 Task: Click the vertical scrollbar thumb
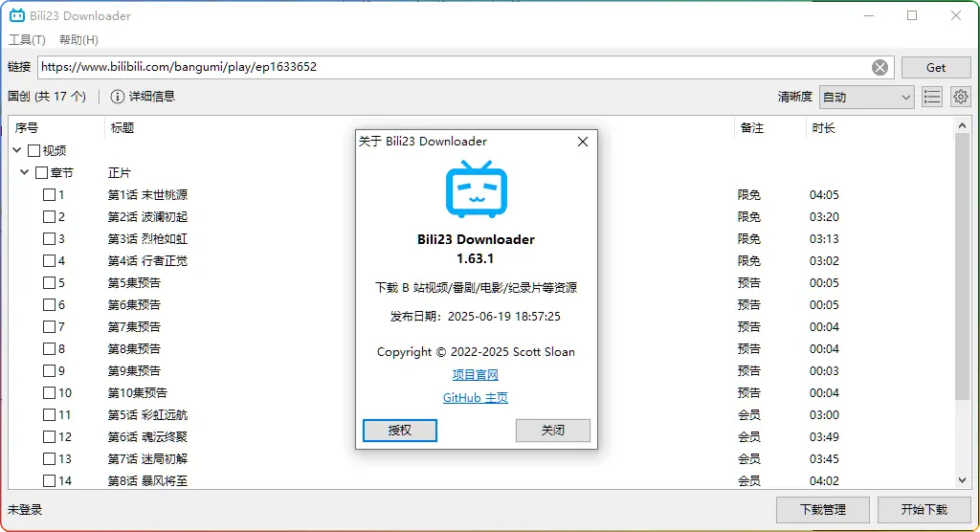[x=962, y=267]
